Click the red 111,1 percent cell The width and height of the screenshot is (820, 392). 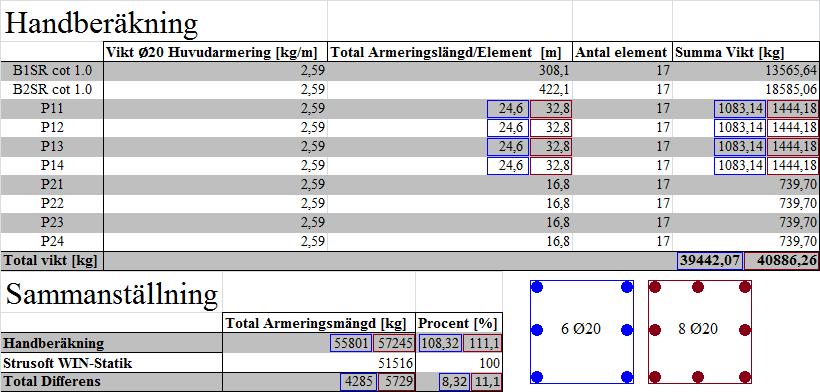pyautogui.click(x=483, y=343)
